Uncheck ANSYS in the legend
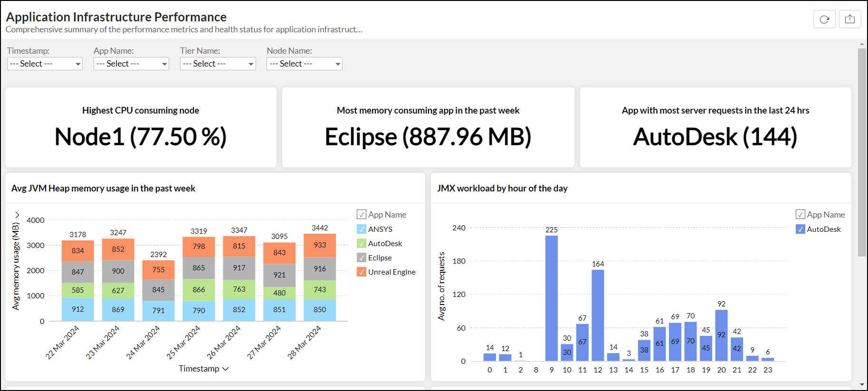The width and height of the screenshot is (868, 391). click(x=362, y=229)
